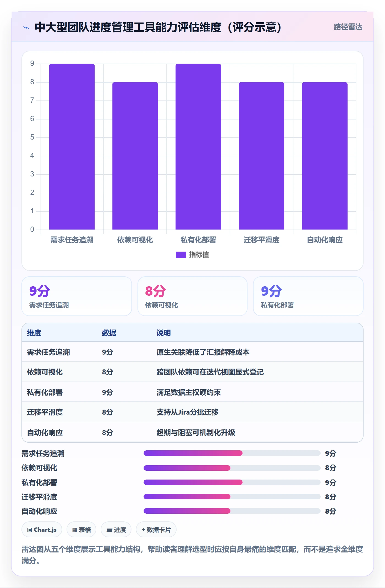Click the grid icon in the 表格 chip
385x588 pixels.
[x=75, y=530]
